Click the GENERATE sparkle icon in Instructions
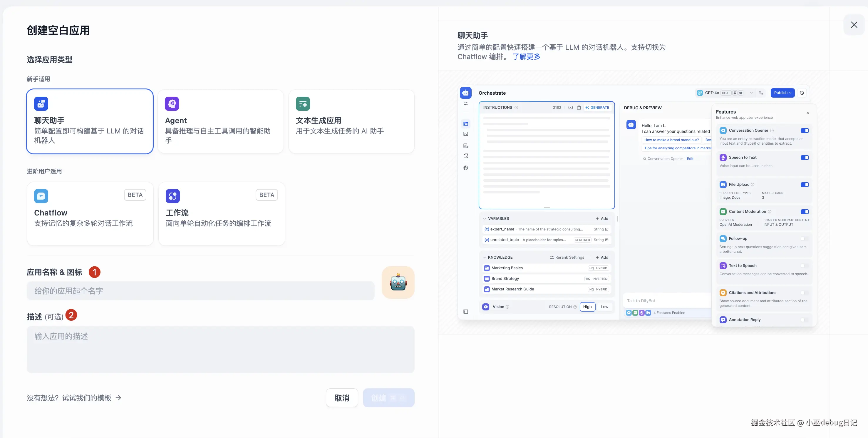868x438 pixels. point(588,108)
